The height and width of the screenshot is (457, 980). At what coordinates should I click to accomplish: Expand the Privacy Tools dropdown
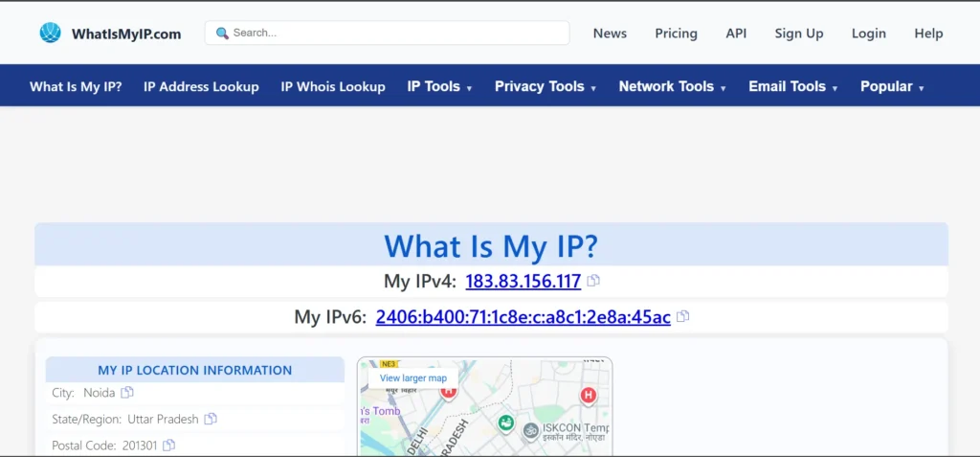tap(546, 86)
